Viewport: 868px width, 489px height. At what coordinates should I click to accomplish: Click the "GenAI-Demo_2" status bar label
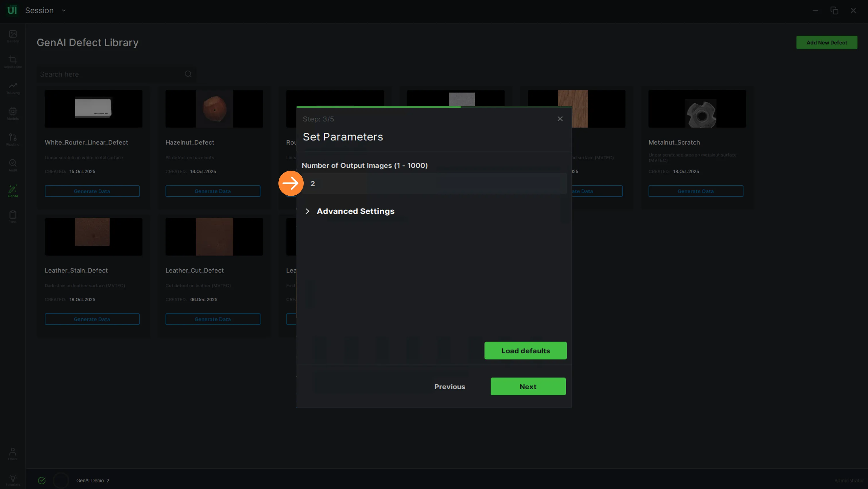(x=93, y=481)
